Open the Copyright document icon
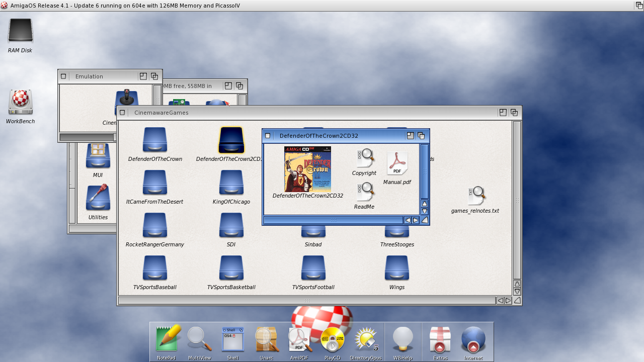Screen dimensions: 644x362 tap(365, 158)
